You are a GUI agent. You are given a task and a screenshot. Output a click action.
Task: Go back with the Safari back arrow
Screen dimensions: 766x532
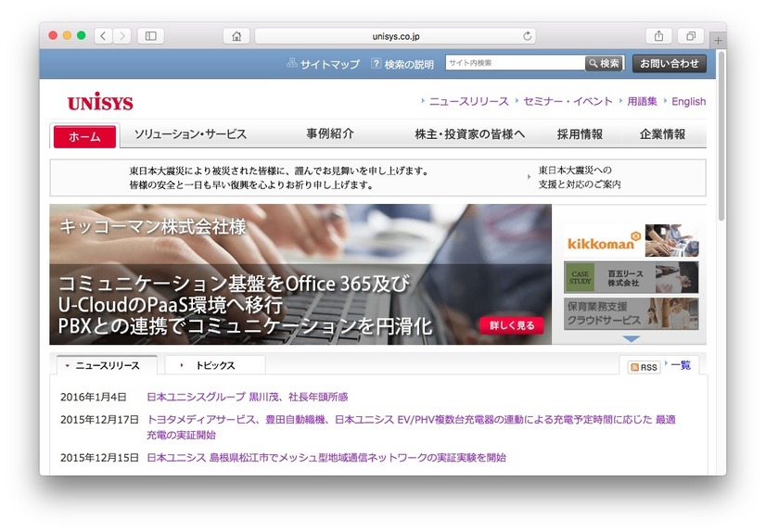tap(103, 35)
